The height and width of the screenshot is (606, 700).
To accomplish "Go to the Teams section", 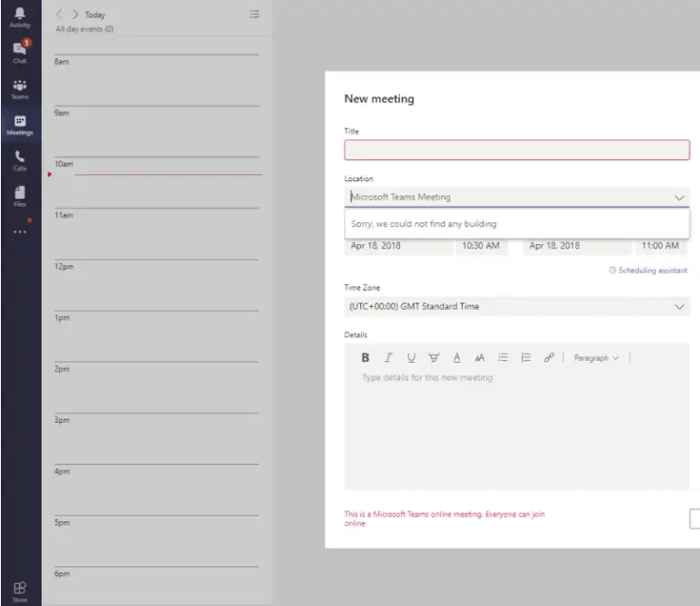I will pos(20,87).
